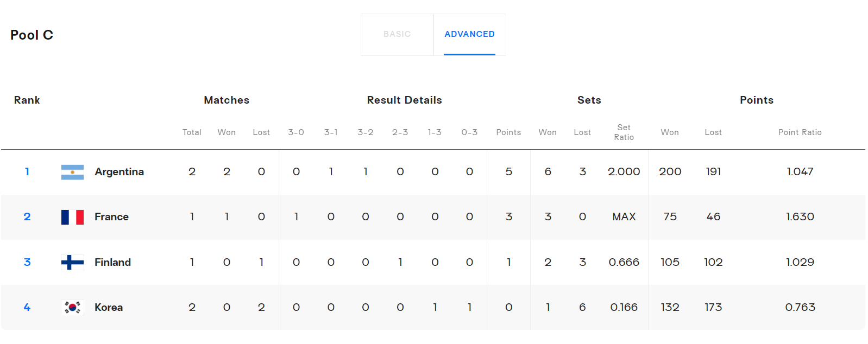Click the Pool C heading
This screenshot has width=868, height=344.
pyautogui.click(x=32, y=35)
